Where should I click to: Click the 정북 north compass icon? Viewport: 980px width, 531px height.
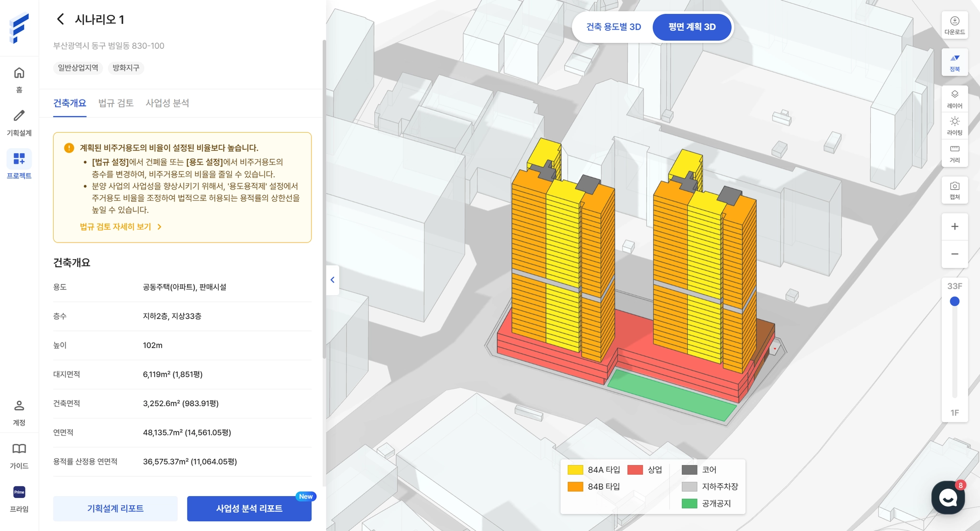(954, 62)
